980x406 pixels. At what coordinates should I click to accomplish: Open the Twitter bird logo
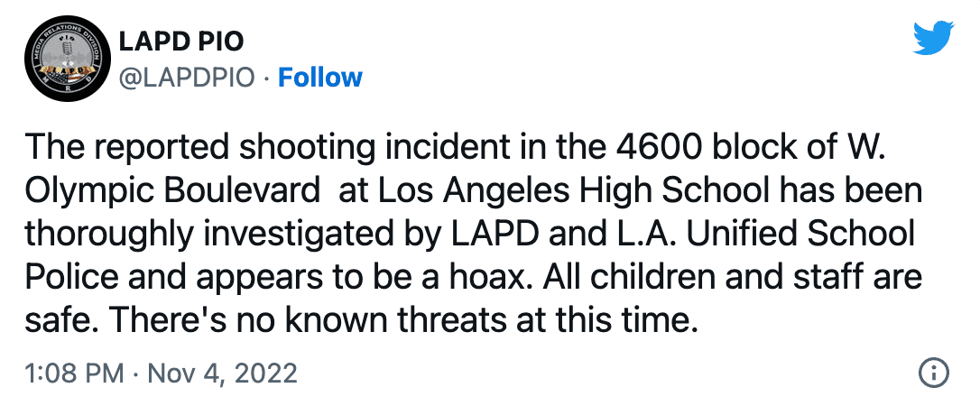(932, 38)
